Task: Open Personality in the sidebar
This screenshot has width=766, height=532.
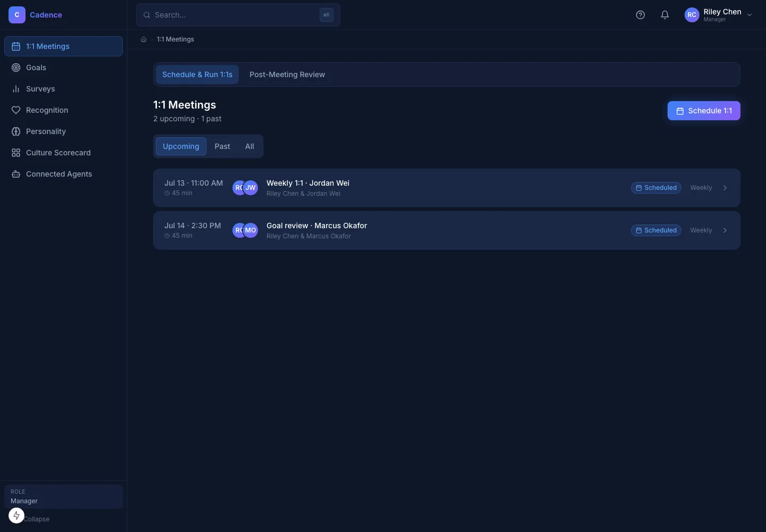Action: pyautogui.click(x=64, y=131)
